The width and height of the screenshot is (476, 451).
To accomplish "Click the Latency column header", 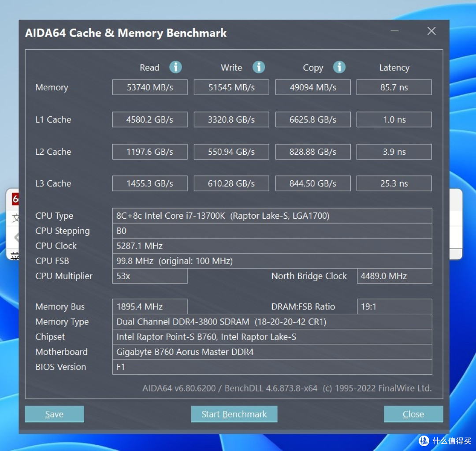I will 394,68.
